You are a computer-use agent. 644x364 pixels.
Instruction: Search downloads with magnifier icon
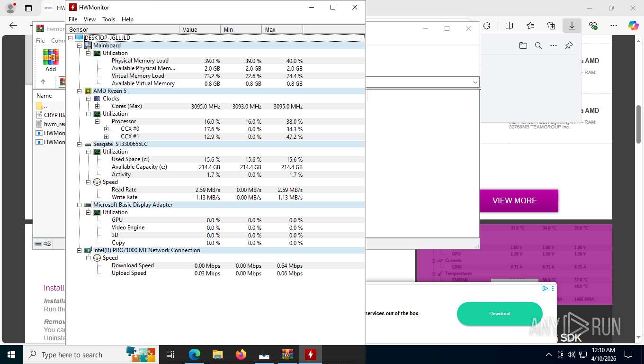pos(538,45)
